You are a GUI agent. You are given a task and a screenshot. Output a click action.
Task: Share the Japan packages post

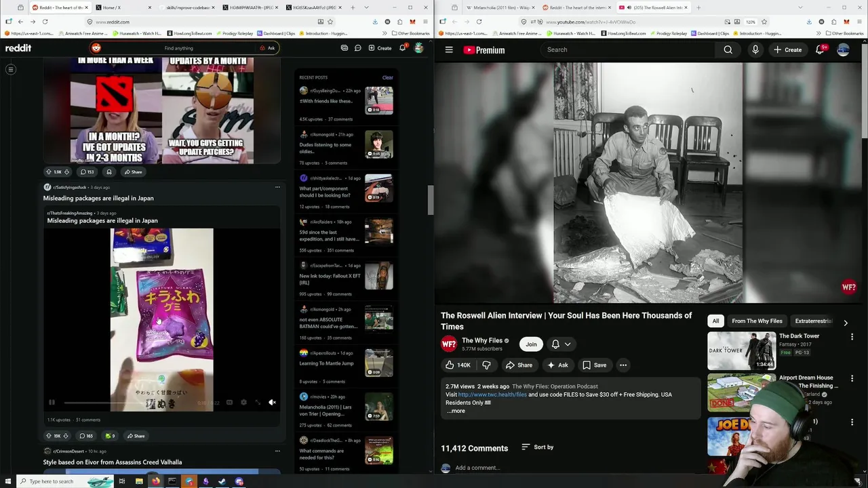135,436
